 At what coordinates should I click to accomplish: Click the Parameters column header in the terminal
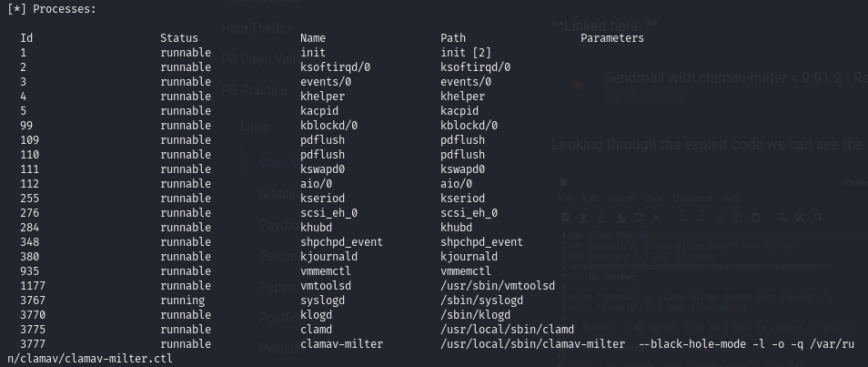pyautogui.click(x=611, y=38)
